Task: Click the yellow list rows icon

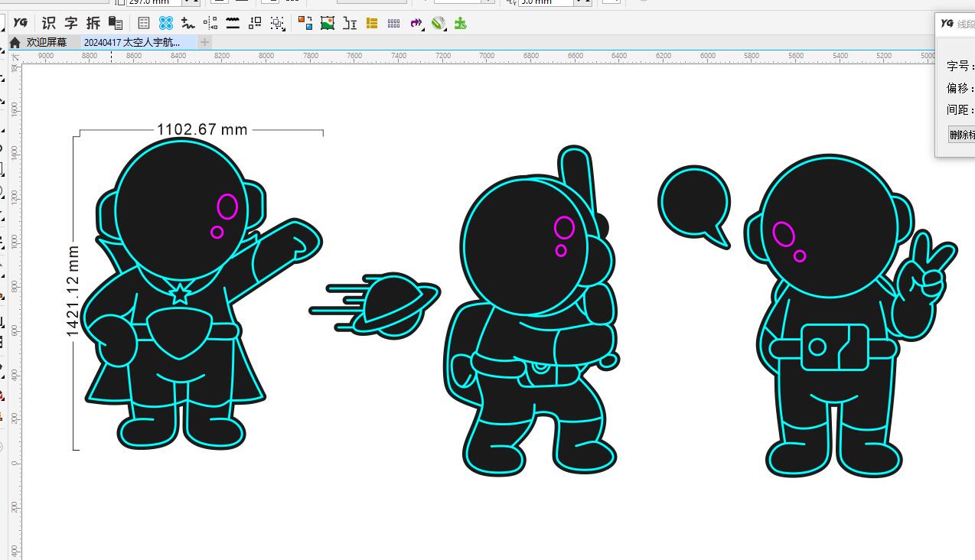Action: click(x=372, y=24)
